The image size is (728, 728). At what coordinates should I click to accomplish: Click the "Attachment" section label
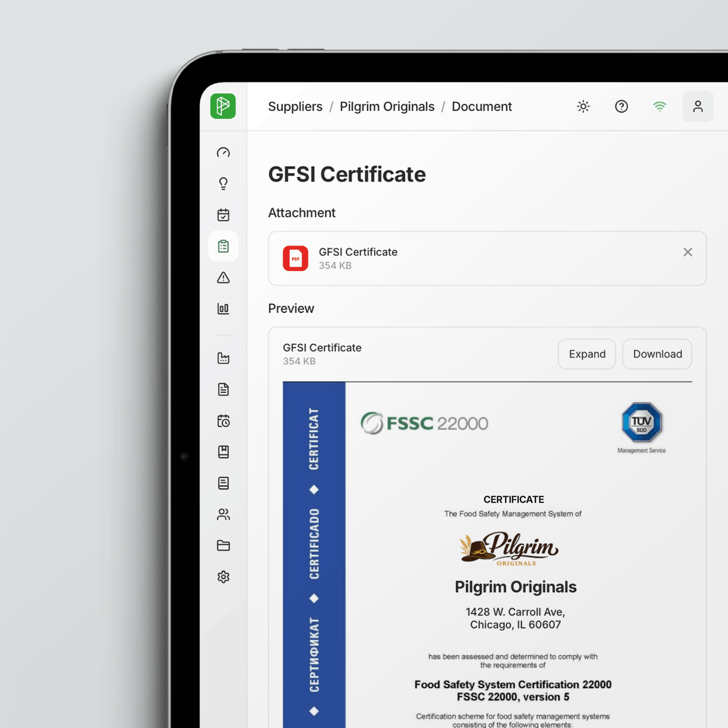(x=302, y=213)
